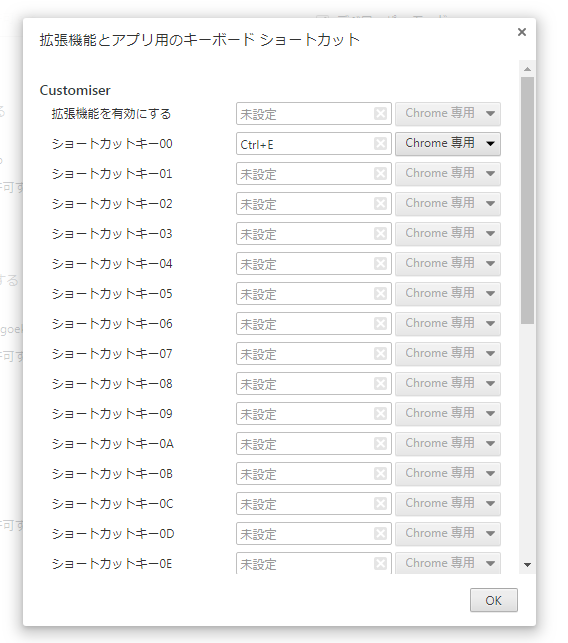This screenshot has width=568, height=643.
Task: Clear shortcut icon for ショートカットキー03
Action: pos(380,233)
